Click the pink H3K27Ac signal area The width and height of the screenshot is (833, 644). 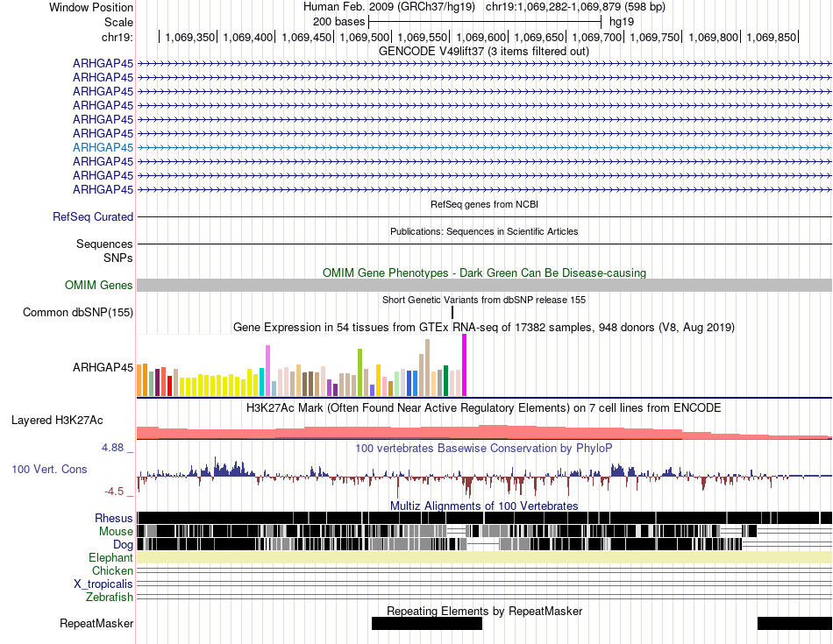tap(484, 433)
